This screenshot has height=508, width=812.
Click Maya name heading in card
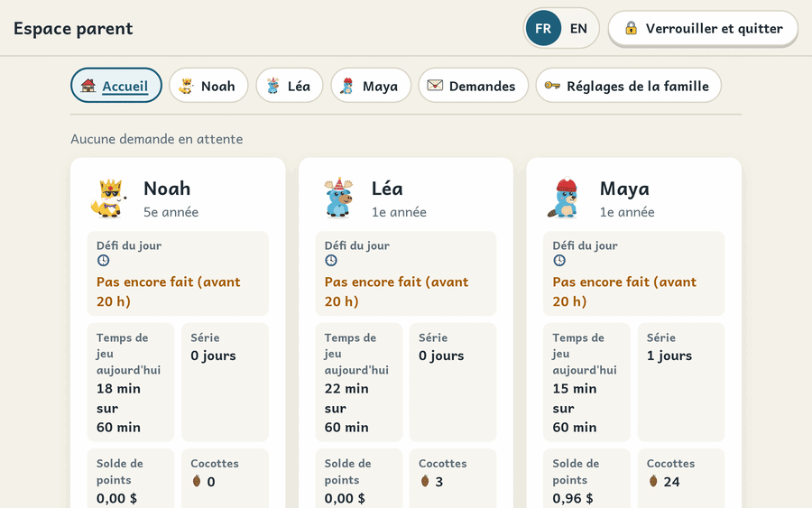pyautogui.click(x=624, y=189)
